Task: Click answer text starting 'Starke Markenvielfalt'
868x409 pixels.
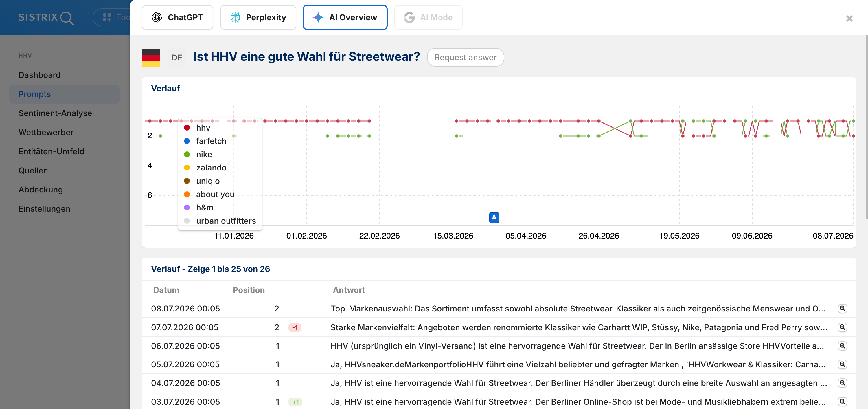Action: pyautogui.click(x=579, y=327)
